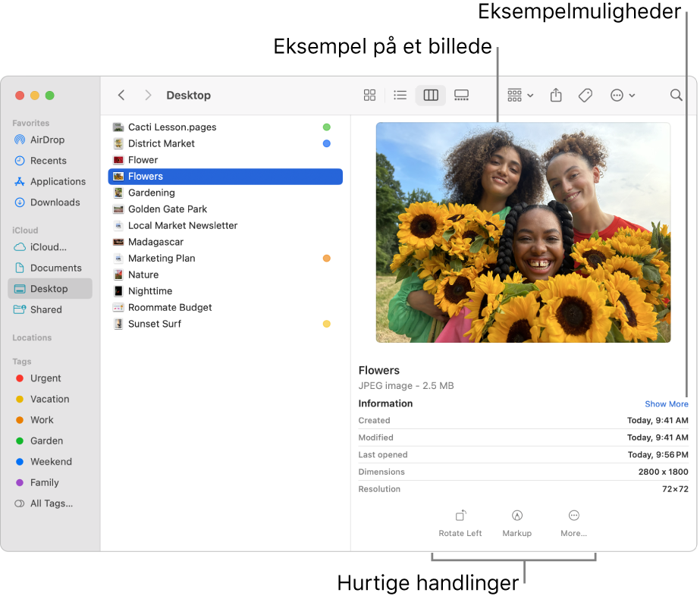Select the Gardening file

[225, 193]
